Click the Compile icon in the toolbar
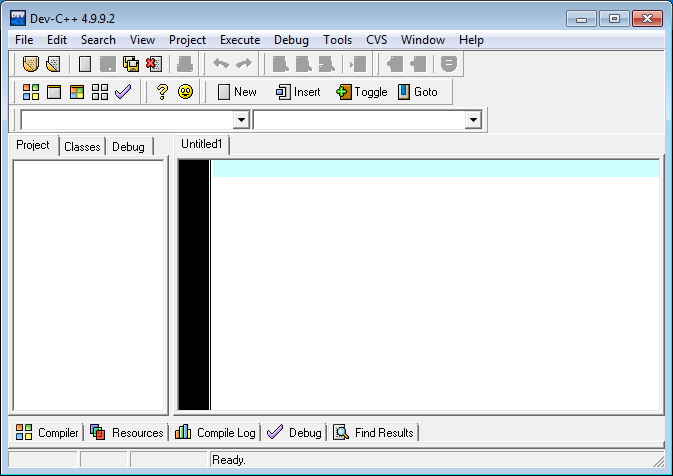 (x=31, y=92)
